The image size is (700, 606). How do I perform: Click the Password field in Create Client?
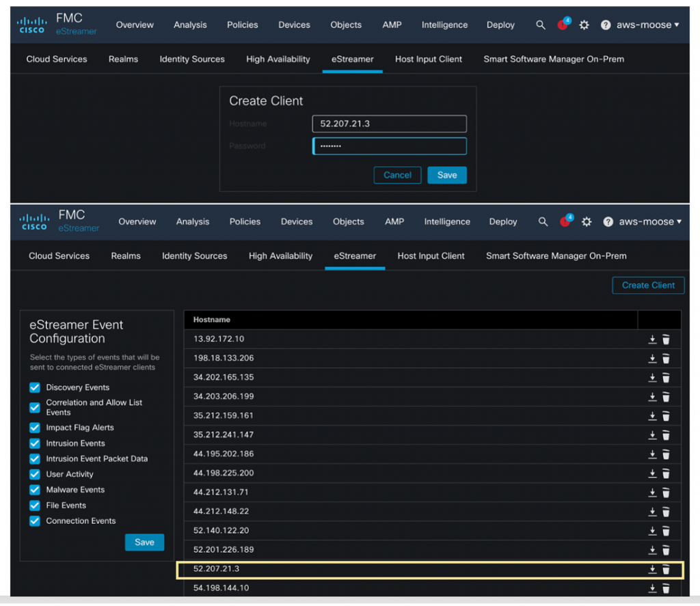390,146
